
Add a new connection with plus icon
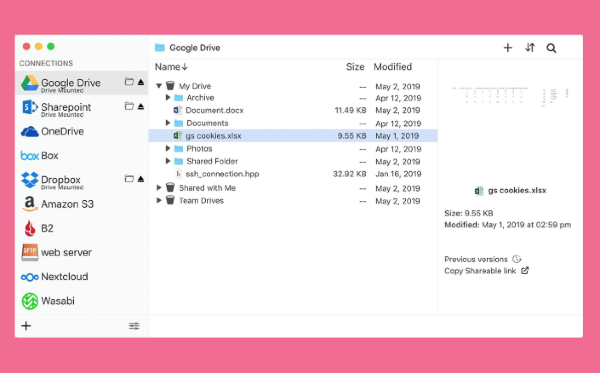[26, 326]
